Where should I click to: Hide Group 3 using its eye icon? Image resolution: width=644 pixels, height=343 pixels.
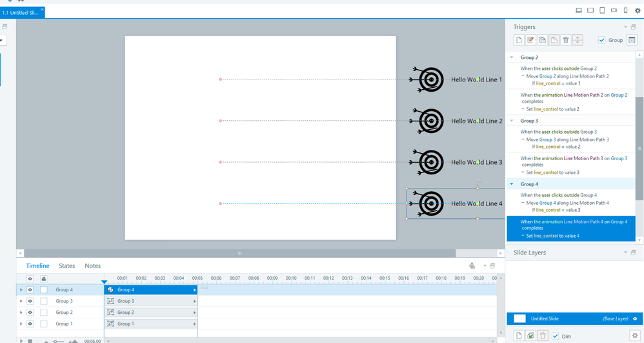coord(30,301)
